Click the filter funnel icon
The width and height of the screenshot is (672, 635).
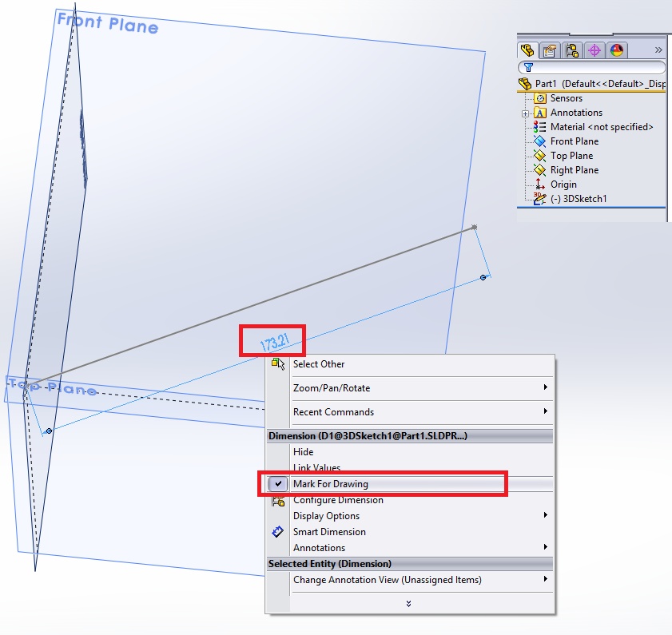pos(528,67)
